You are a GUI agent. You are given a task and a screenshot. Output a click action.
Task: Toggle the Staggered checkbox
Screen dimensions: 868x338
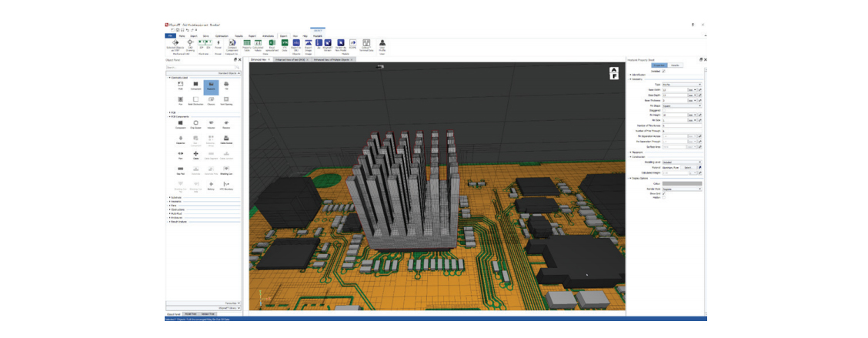click(x=664, y=110)
